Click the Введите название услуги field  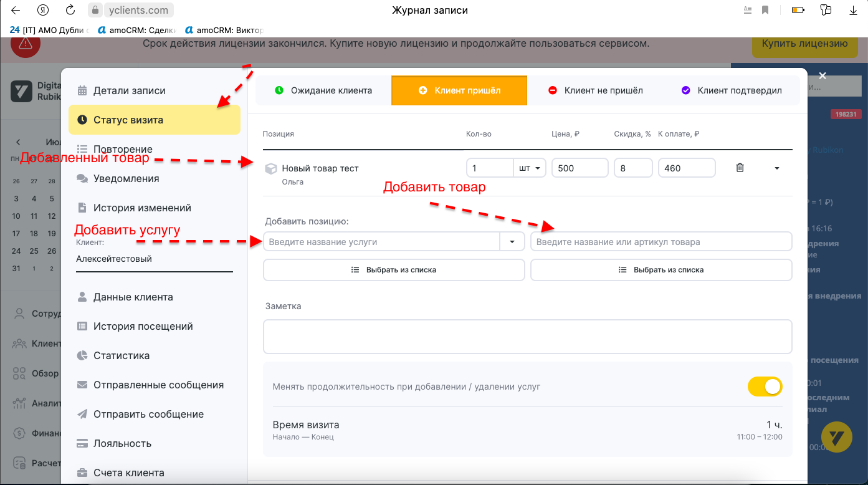381,241
